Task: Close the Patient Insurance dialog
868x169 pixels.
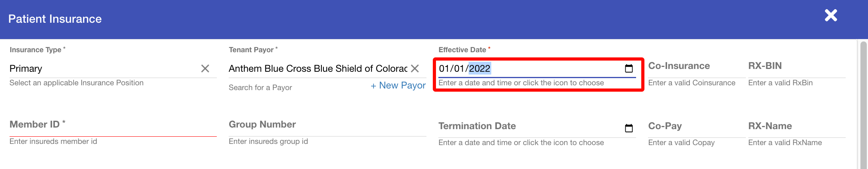Action: coord(831,16)
